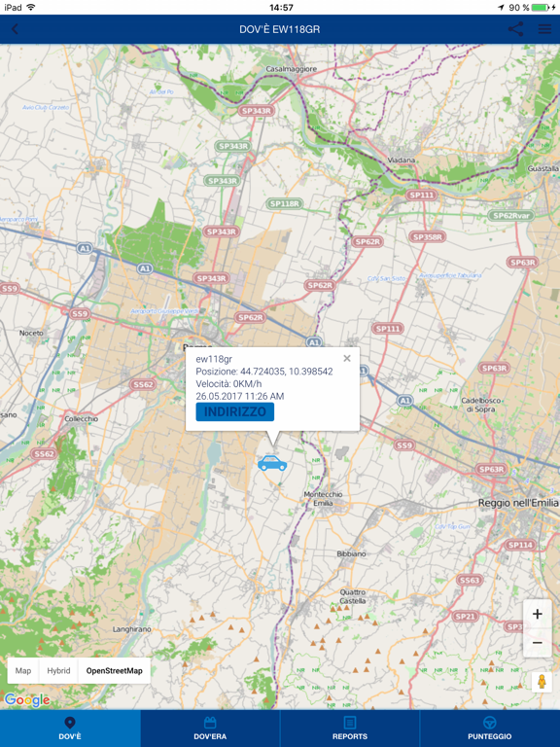This screenshot has height=747, width=560.
Task: Select OpenStreetMap map layer
Action: (115, 671)
